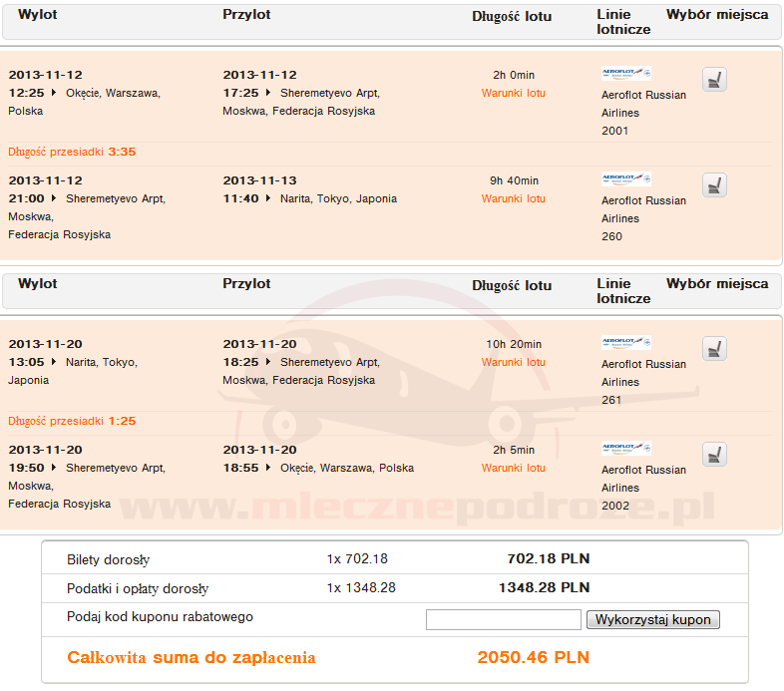Screen dimensions: 784x691
Task: Click Aeroflot logo on Moscow–Warsaw 19:50 flight
Action: [625, 449]
